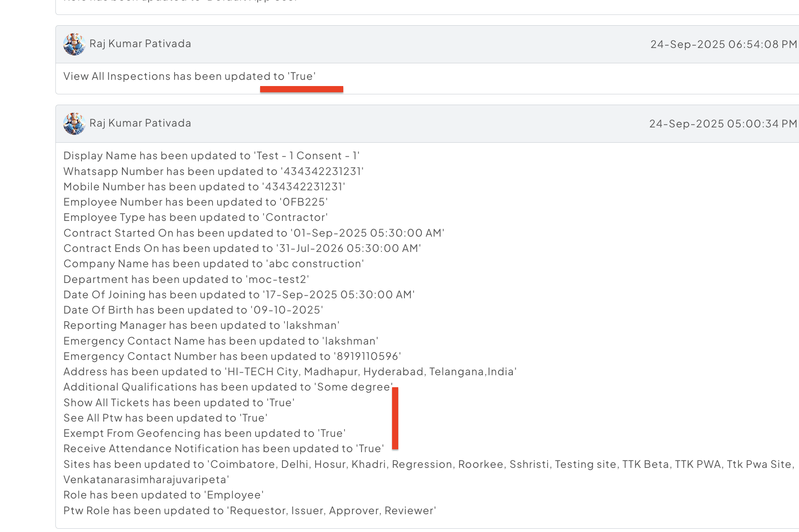Click the Reporting Manager 'lakshman' line
The width and height of the screenshot is (799, 532).
201,326
